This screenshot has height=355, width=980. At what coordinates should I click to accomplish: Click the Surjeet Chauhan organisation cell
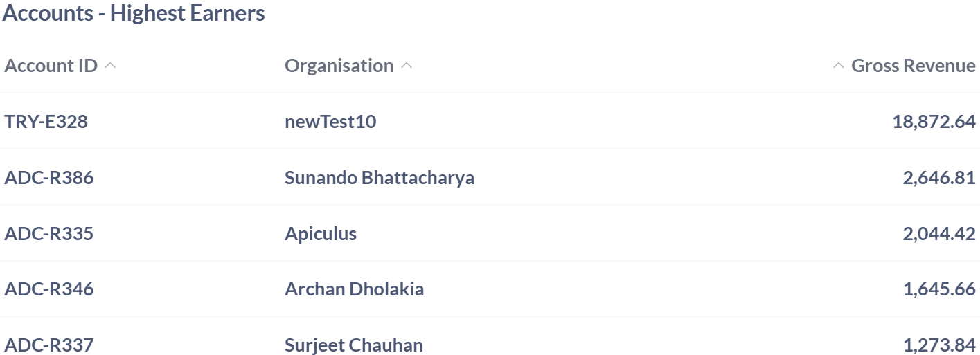[353, 345]
